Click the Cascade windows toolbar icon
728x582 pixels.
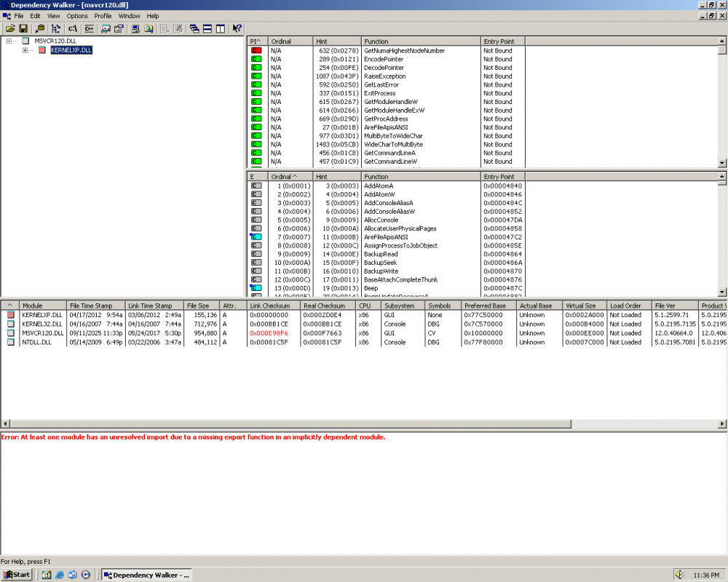coord(194,28)
